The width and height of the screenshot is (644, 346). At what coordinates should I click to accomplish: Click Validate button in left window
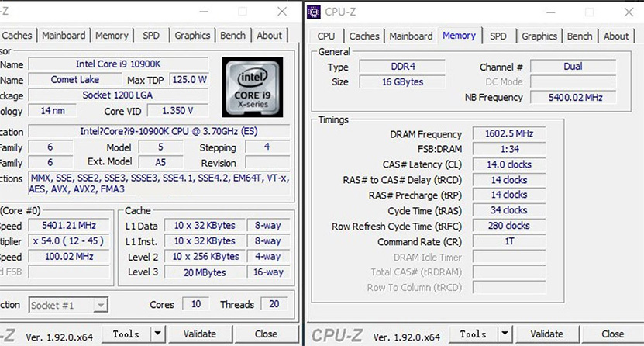point(200,334)
